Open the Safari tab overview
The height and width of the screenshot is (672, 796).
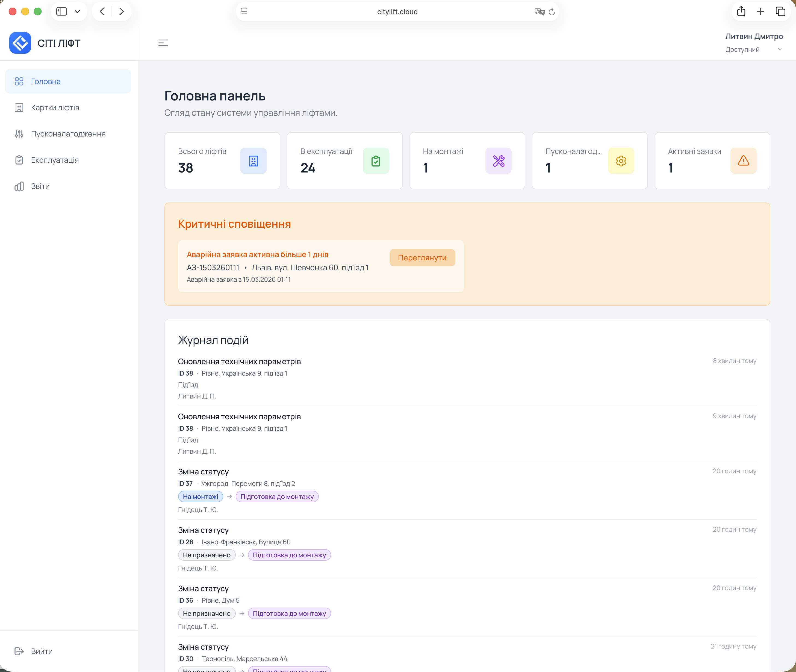780,11
